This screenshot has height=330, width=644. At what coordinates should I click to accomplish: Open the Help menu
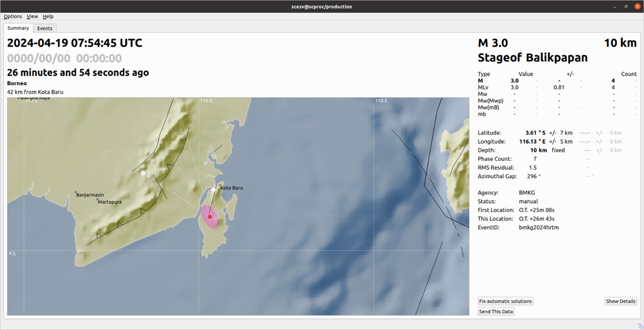tap(48, 17)
